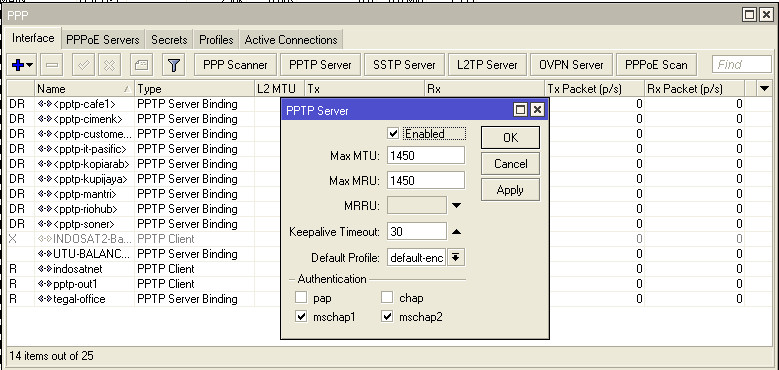Image resolution: width=779 pixels, height=370 pixels.
Task: Open the OVPN Server button
Action: coord(571,65)
